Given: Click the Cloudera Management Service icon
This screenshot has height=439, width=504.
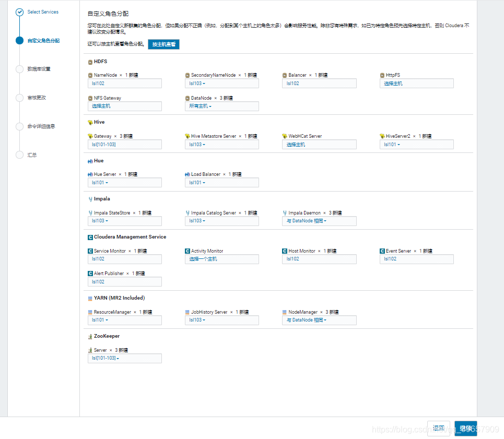Looking at the screenshot, I should click(x=90, y=238).
